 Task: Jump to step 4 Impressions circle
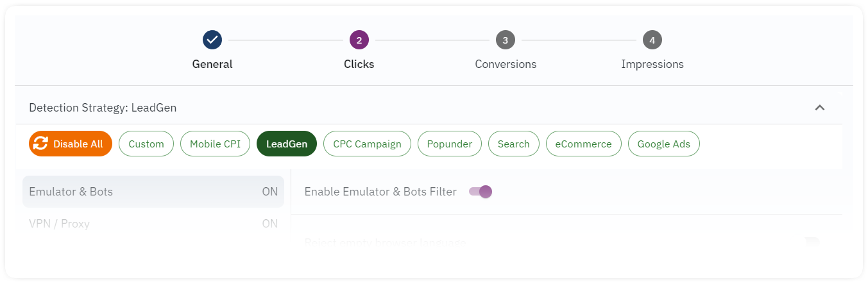point(652,40)
